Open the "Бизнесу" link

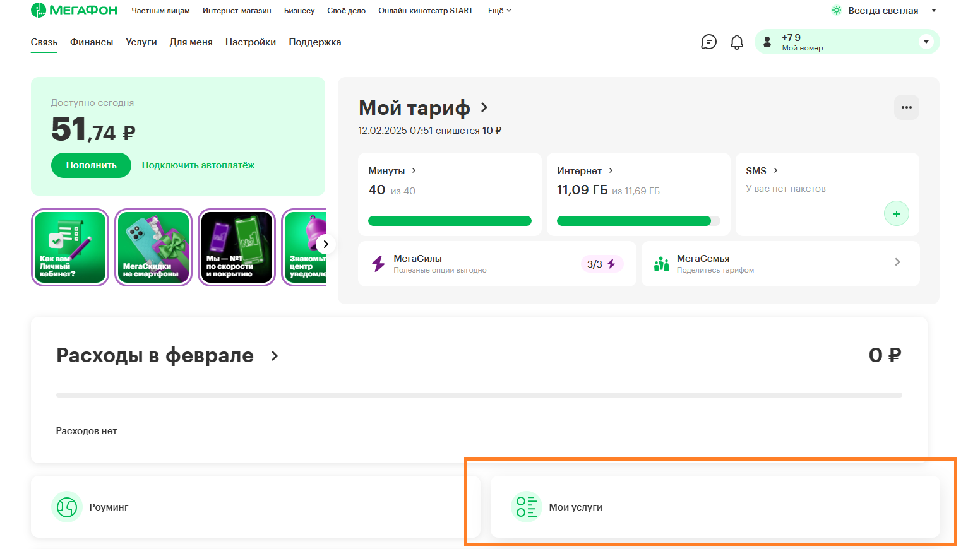click(x=299, y=11)
